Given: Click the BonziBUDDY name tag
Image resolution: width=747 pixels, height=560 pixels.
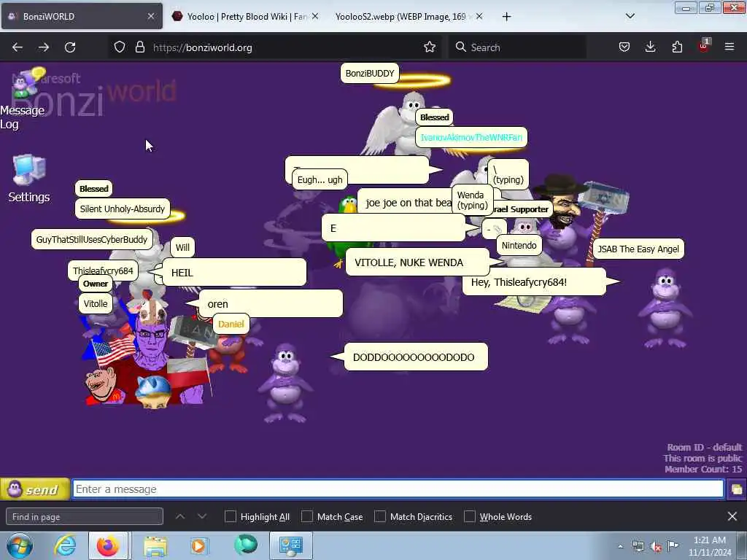Looking at the screenshot, I should coord(370,74).
